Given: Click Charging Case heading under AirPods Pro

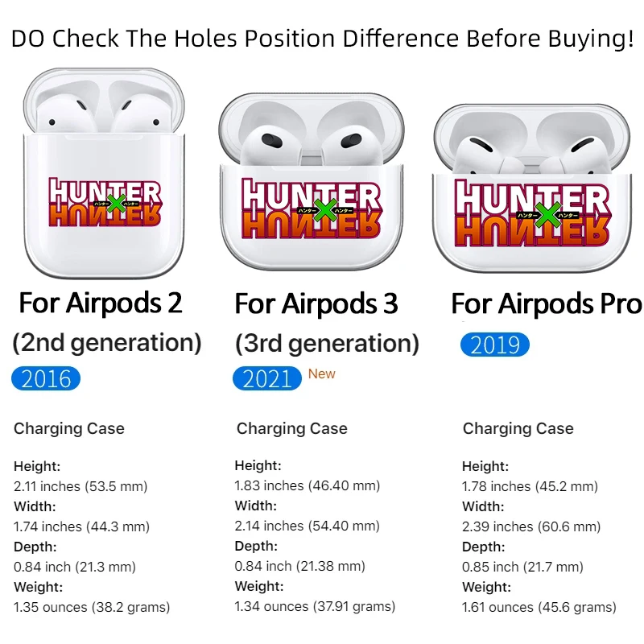Looking at the screenshot, I should click(x=518, y=429).
